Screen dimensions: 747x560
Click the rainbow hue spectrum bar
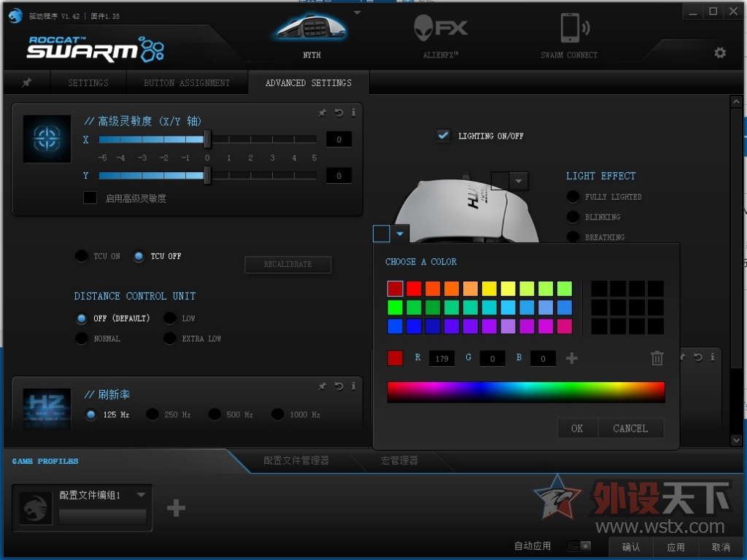(526, 392)
